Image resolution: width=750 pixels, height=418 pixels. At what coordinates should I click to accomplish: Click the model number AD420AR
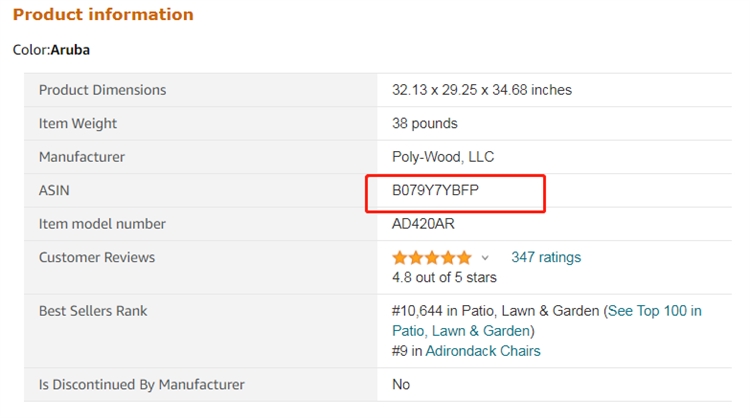click(423, 224)
